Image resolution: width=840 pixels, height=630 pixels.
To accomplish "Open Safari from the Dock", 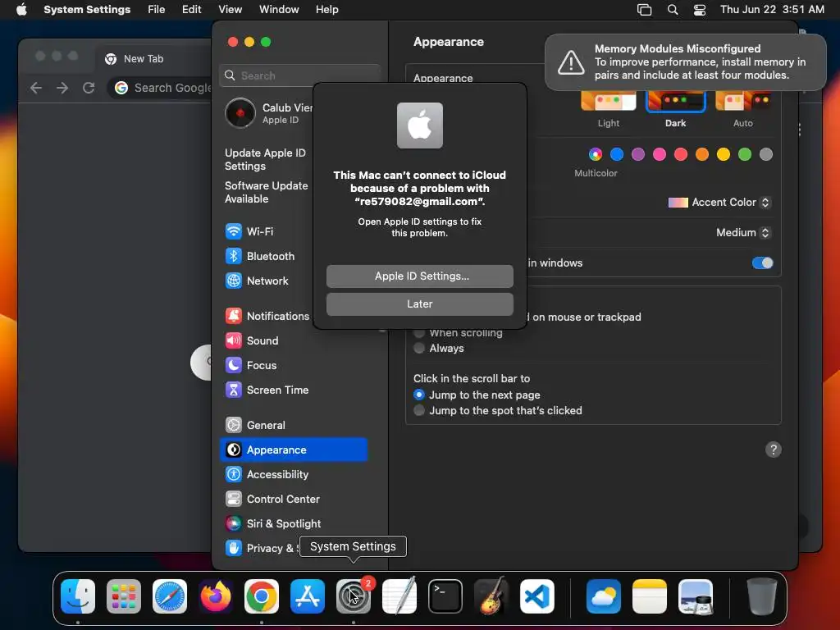I will [x=170, y=596].
